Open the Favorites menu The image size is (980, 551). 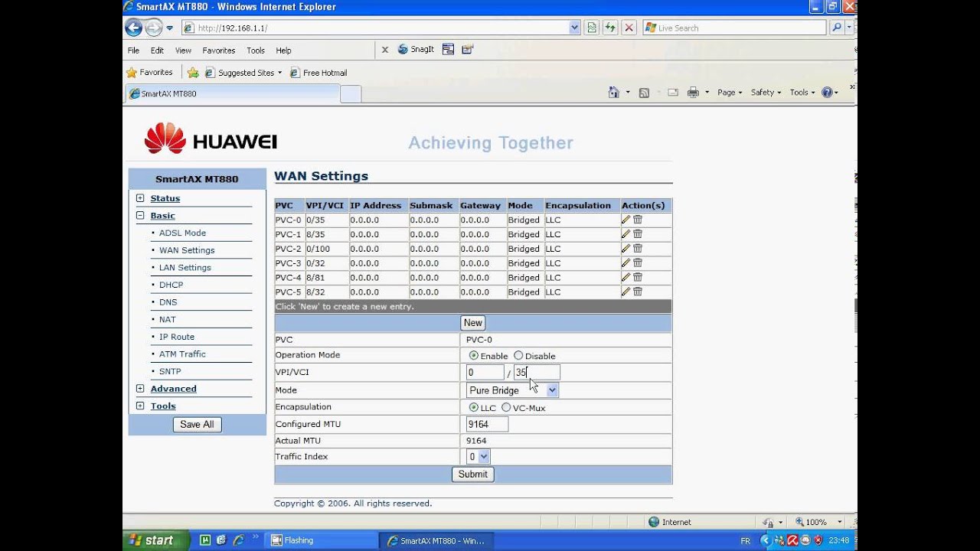tap(219, 51)
